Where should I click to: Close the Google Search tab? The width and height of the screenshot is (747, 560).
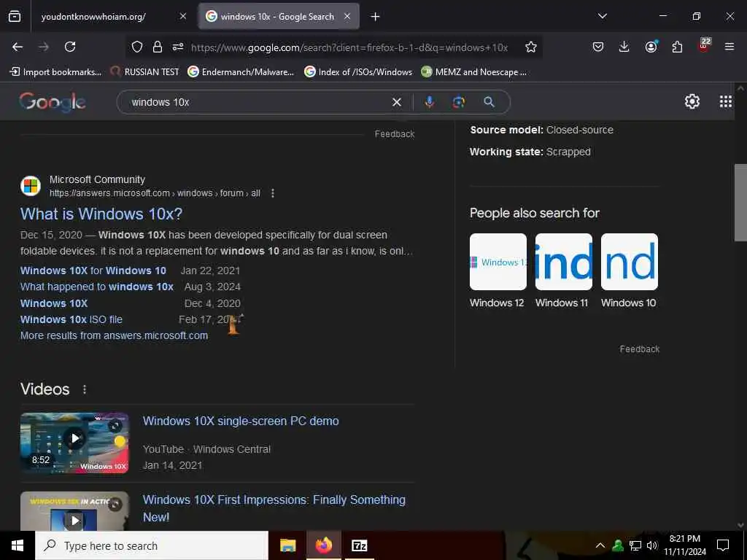(x=347, y=17)
